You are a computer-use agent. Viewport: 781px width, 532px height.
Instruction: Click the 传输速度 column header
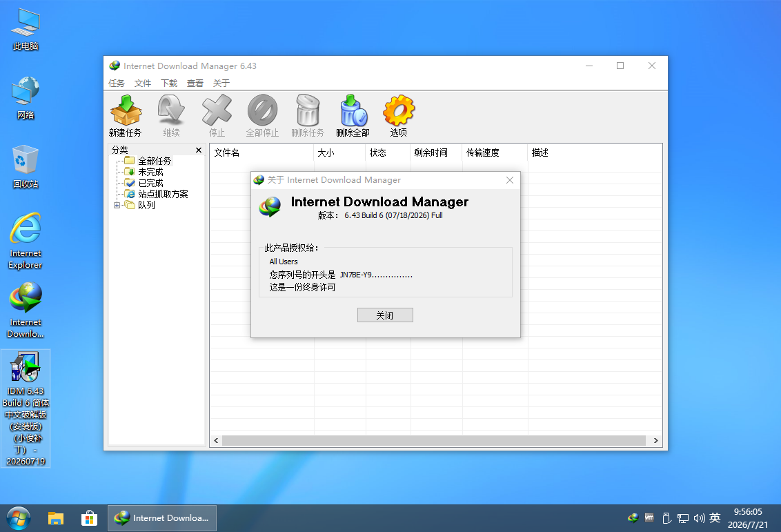[x=495, y=152]
